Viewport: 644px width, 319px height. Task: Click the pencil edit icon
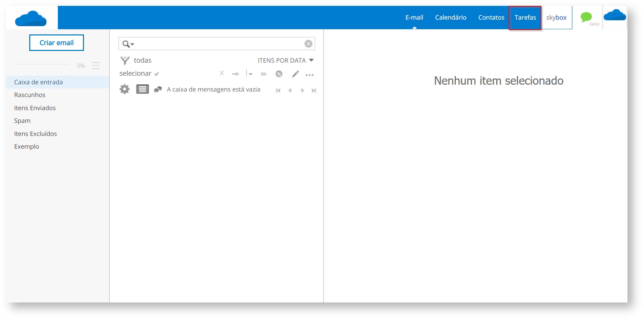coord(295,74)
